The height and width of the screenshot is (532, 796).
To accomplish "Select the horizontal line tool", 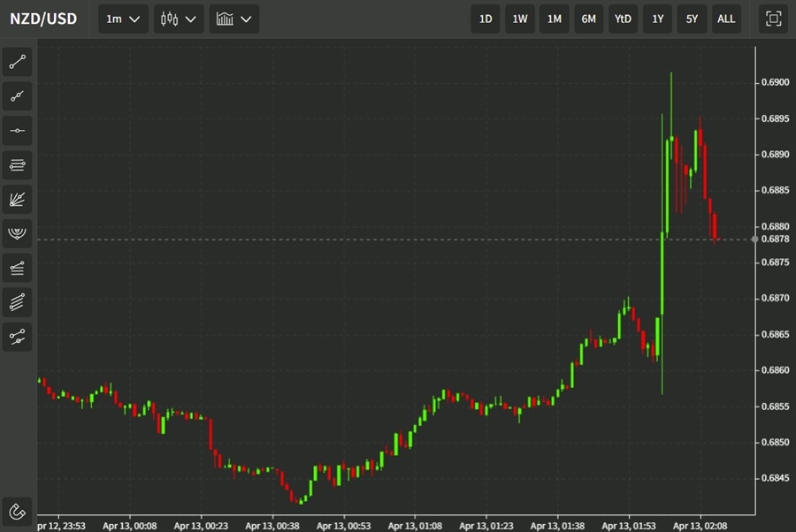I will [17, 130].
